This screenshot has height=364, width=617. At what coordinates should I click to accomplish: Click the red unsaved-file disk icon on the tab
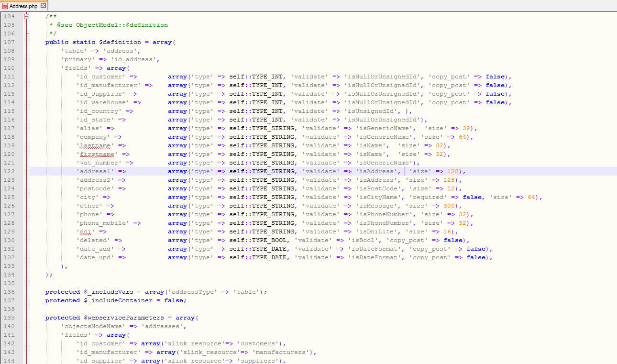tap(5, 6)
